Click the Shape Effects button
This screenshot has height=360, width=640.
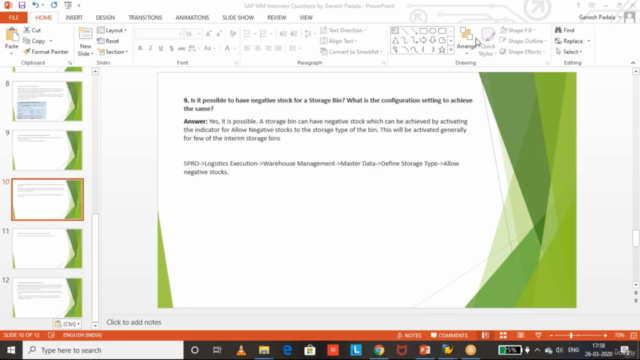pyautogui.click(x=522, y=52)
